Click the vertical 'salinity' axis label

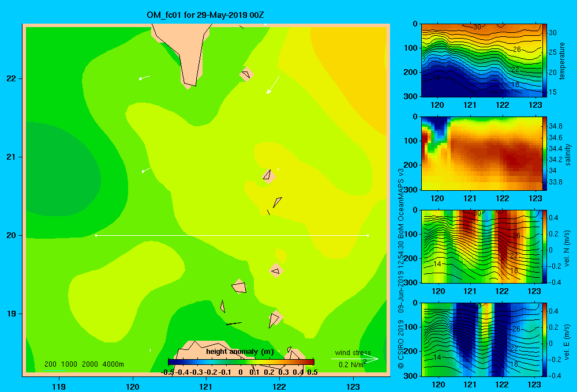pos(568,154)
